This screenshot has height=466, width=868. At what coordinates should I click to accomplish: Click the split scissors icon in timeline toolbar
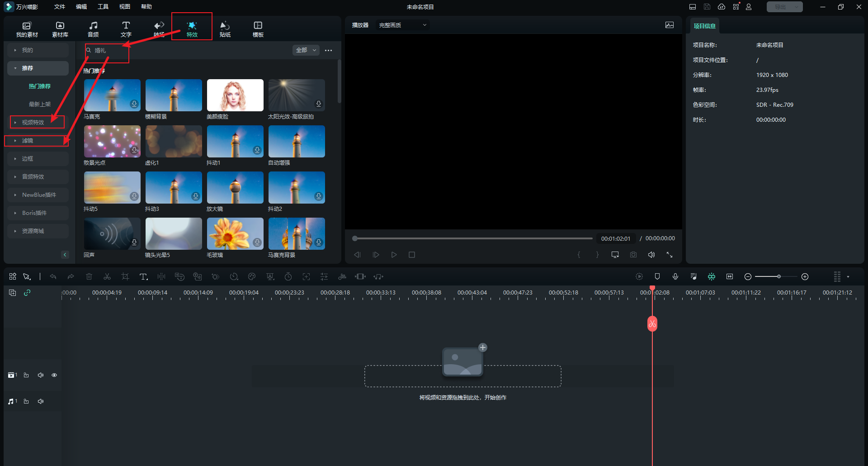click(x=107, y=276)
